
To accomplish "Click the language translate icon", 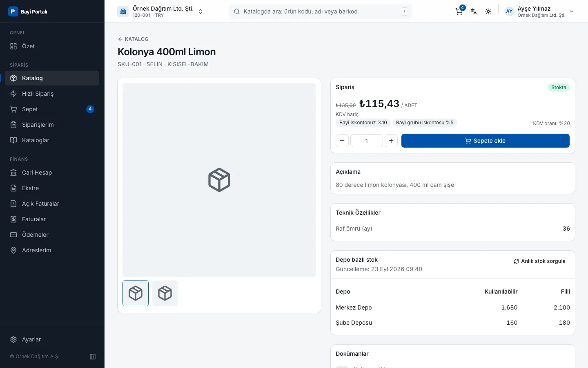I will (474, 11).
